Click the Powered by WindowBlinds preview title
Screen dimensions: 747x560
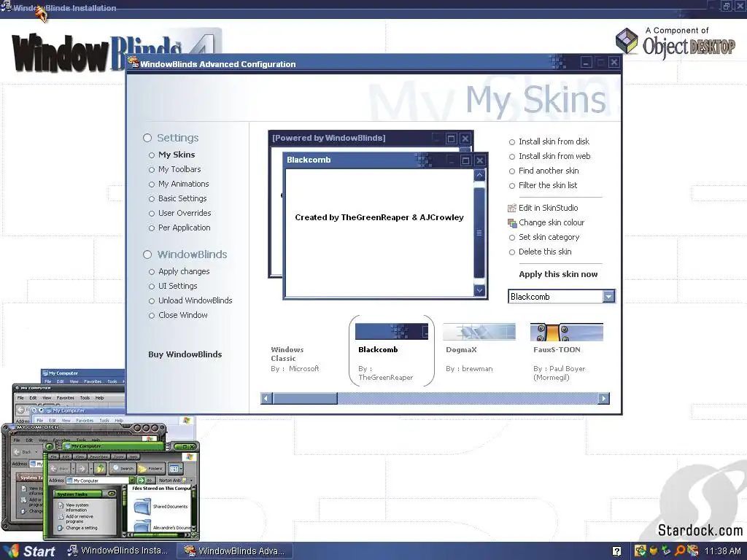pyautogui.click(x=329, y=138)
